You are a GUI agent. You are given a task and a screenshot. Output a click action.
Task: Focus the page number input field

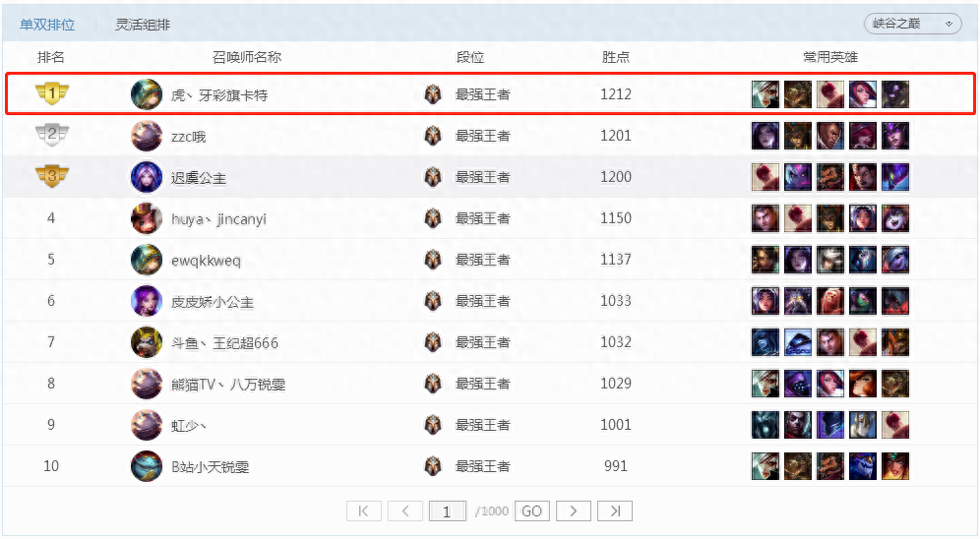(447, 510)
